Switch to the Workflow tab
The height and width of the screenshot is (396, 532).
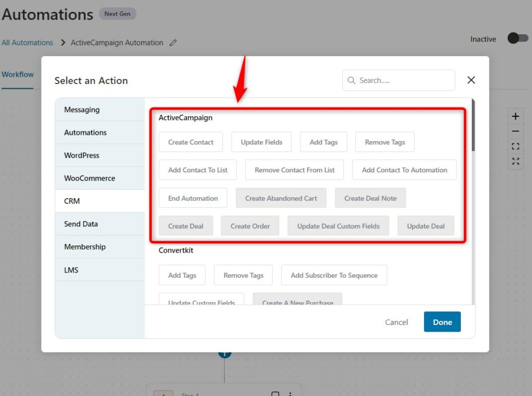coord(17,75)
